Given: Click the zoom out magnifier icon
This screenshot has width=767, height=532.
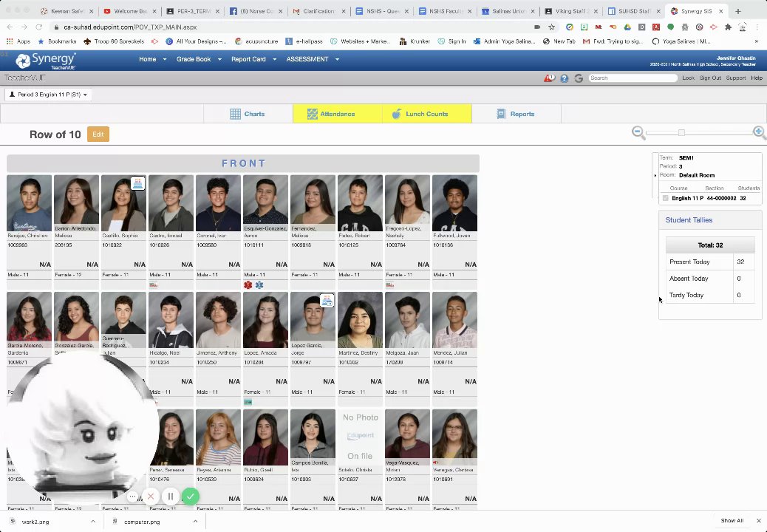Looking at the screenshot, I should pyautogui.click(x=638, y=132).
